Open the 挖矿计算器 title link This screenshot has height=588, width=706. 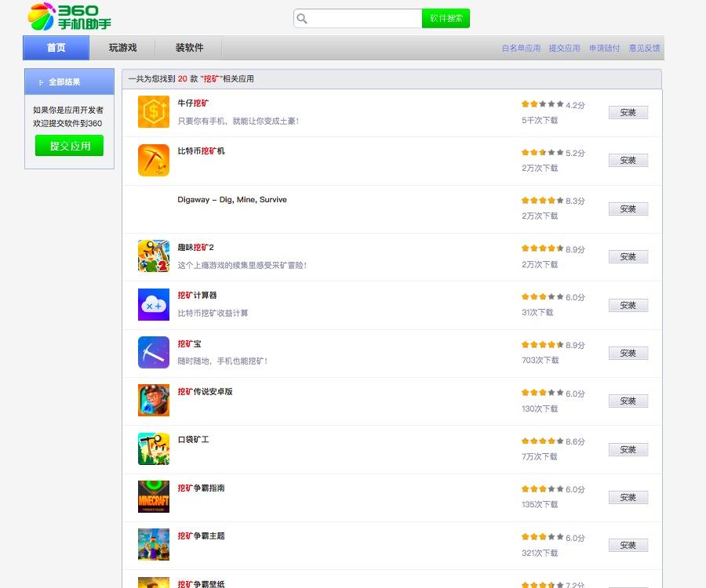(x=197, y=295)
